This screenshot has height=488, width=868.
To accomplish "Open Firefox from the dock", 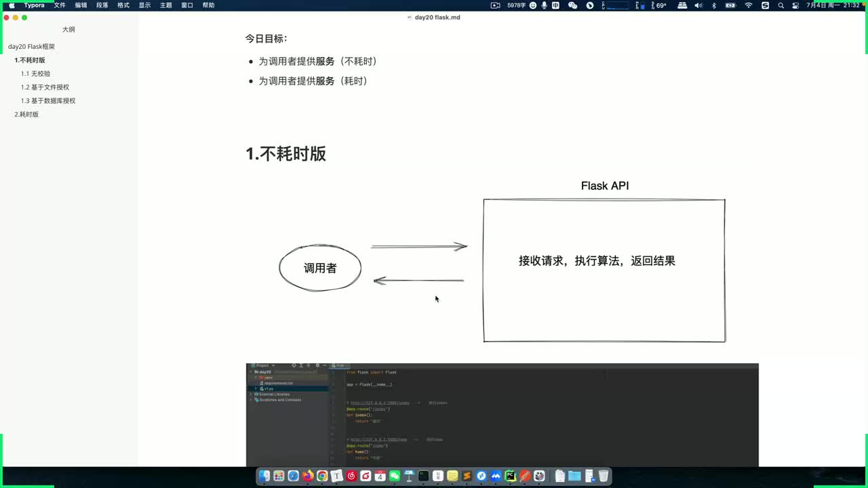I will coord(308,476).
